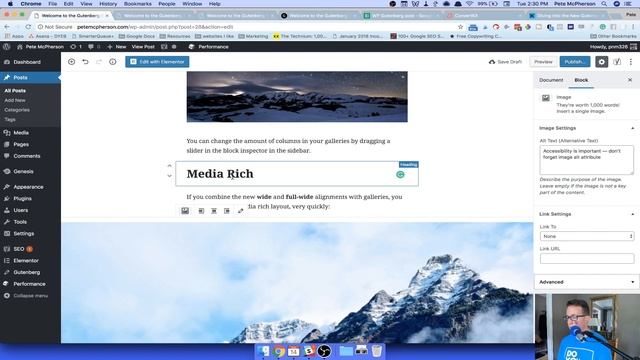Open Dashboard in WordPress sidebar

pos(27,62)
